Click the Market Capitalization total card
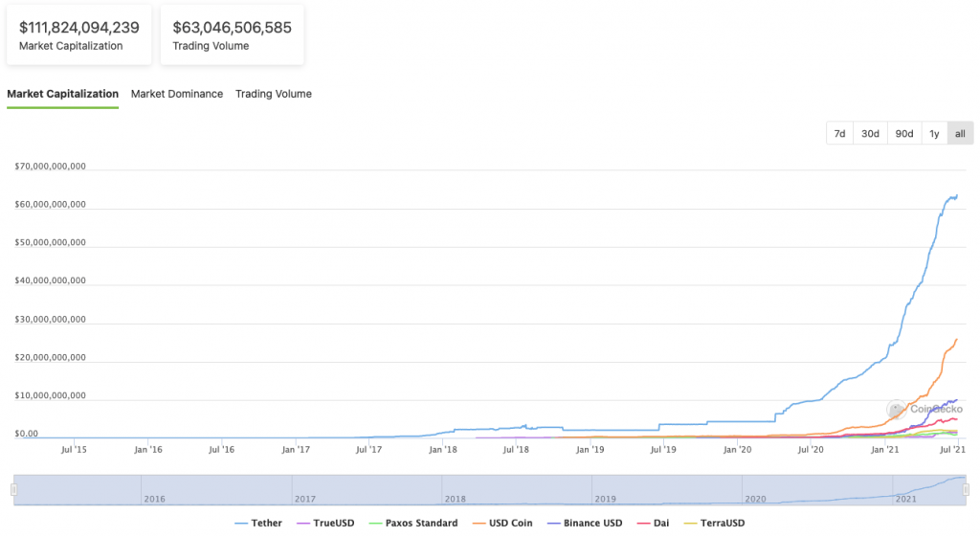Image resolution: width=980 pixels, height=537 pixels. 78,35
